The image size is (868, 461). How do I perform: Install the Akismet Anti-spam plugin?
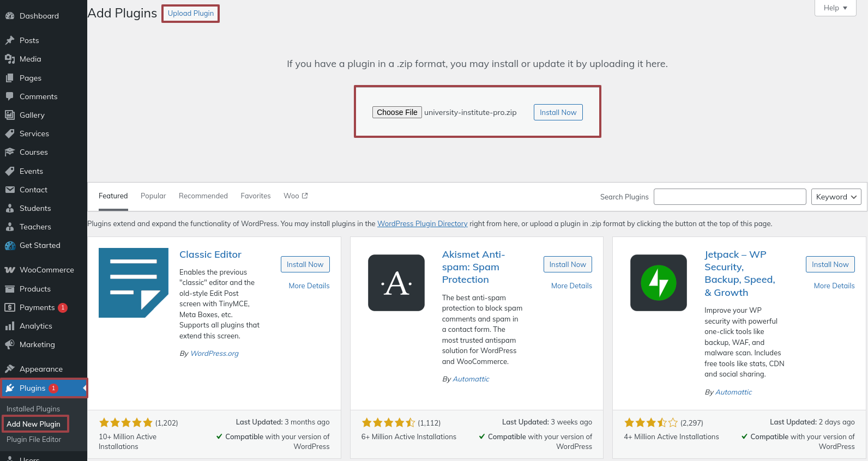(x=568, y=264)
